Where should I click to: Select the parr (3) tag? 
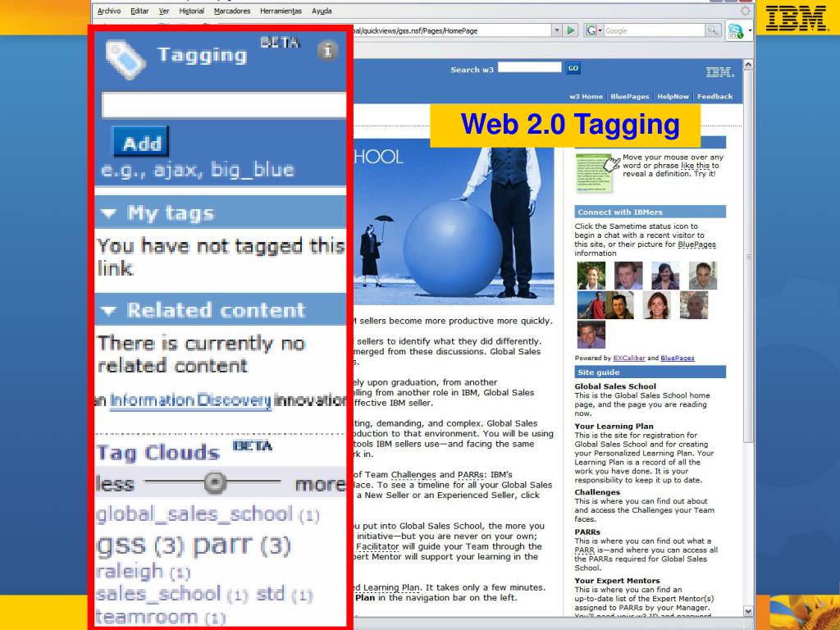242,546
